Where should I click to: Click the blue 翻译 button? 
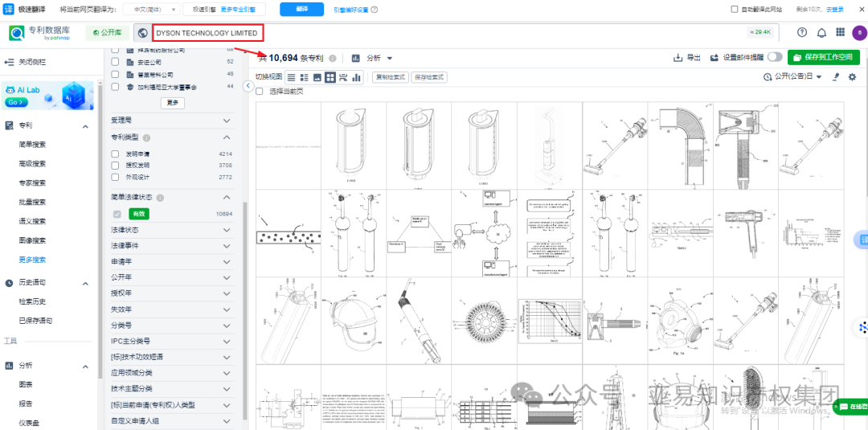point(301,10)
